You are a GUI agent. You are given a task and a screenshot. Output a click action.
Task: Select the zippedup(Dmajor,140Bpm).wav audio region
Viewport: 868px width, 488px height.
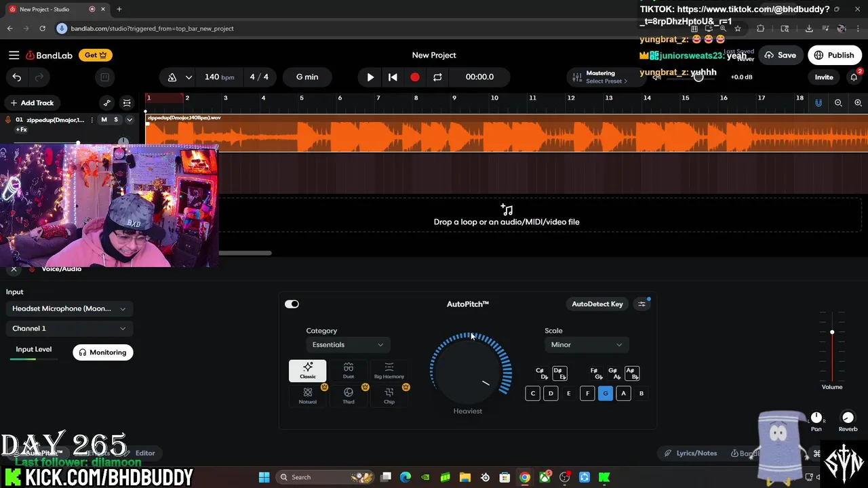(507, 133)
